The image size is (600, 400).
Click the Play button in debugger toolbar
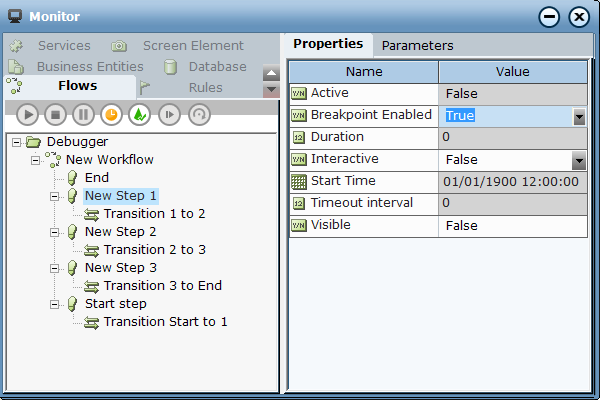(28, 114)
